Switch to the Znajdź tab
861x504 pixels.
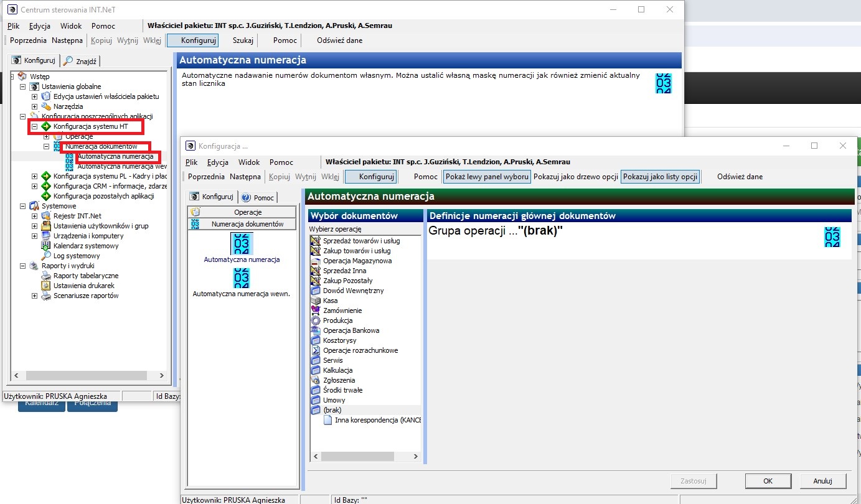tap(82, 60)
